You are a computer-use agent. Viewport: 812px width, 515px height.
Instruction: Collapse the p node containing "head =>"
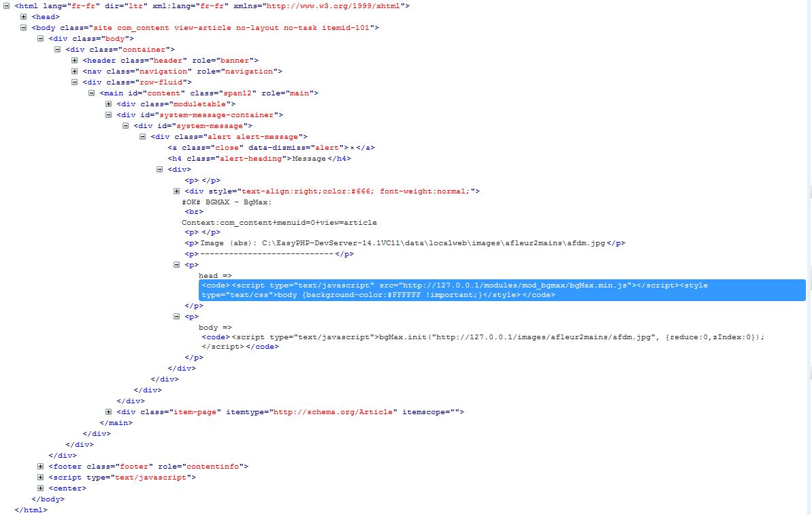177,265
